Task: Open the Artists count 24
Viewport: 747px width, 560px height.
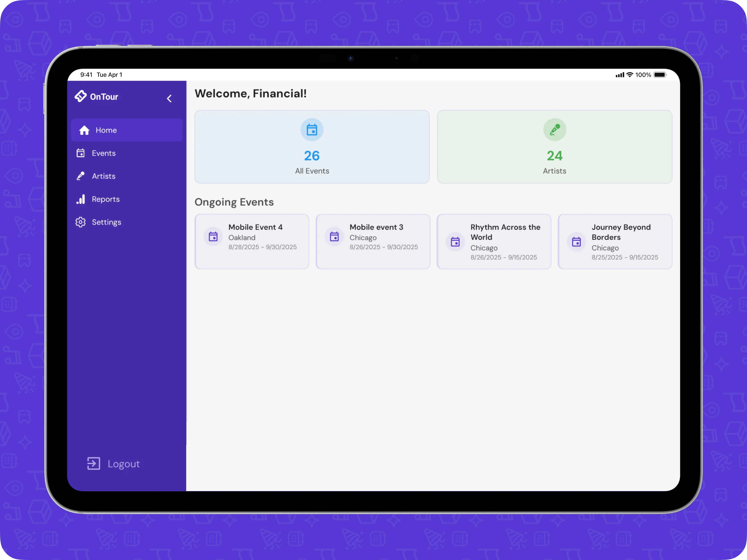Action: point(555,156)
